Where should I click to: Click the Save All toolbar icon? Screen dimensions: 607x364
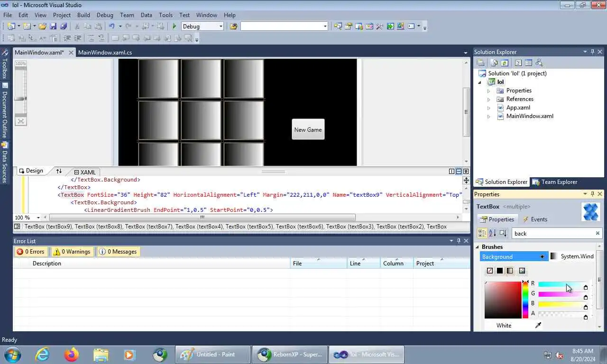pos(63,27)
